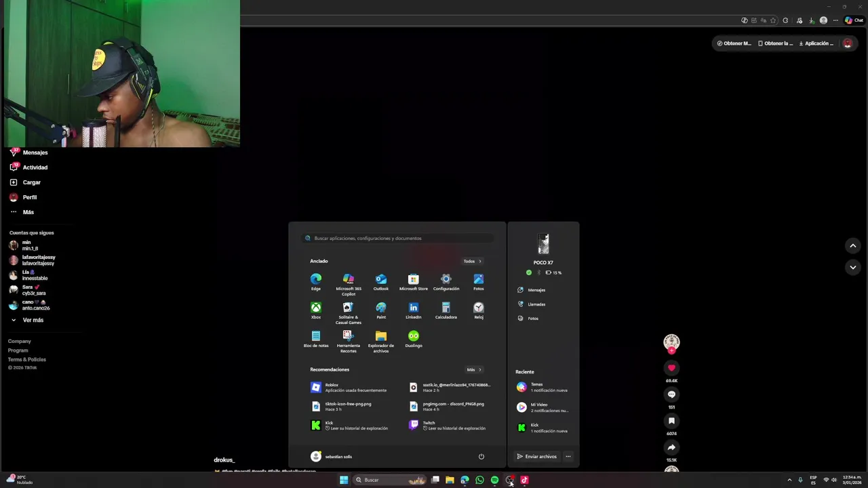Launch Microsoft 365 Copilot pinned app
The height and width of the screenshot is (488, 868).
pos(349,285)
